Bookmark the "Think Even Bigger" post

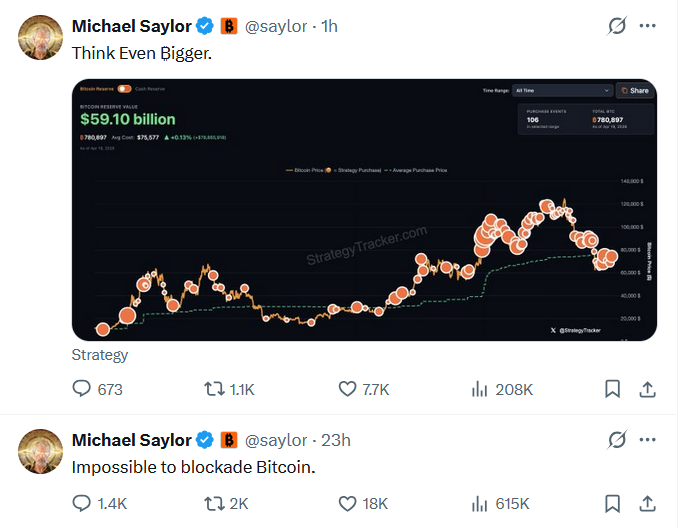[x=612, y=388]
